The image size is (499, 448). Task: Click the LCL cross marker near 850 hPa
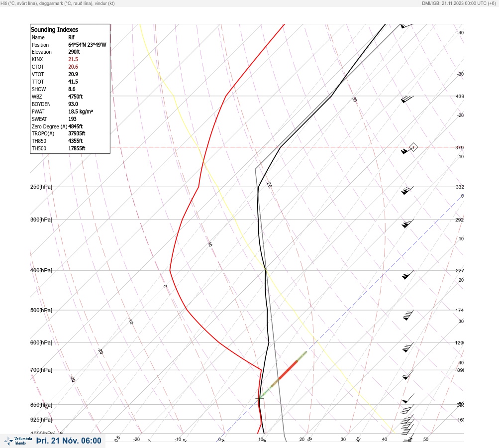260,398
